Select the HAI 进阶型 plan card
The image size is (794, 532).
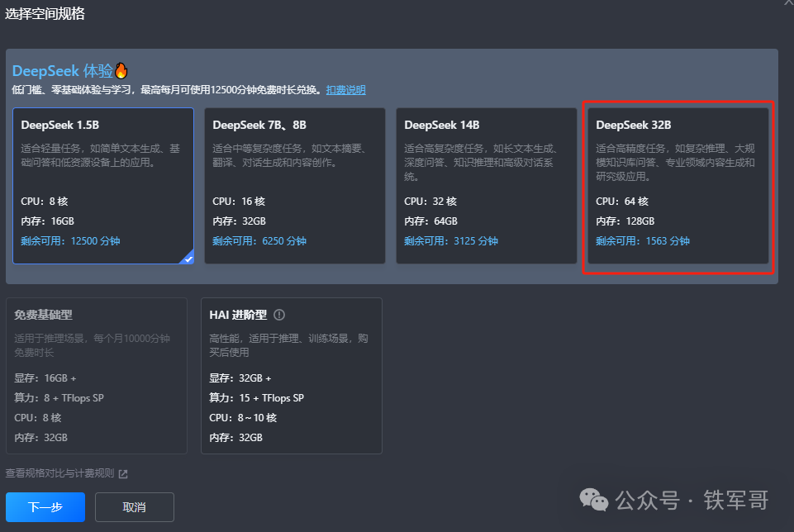291,376
